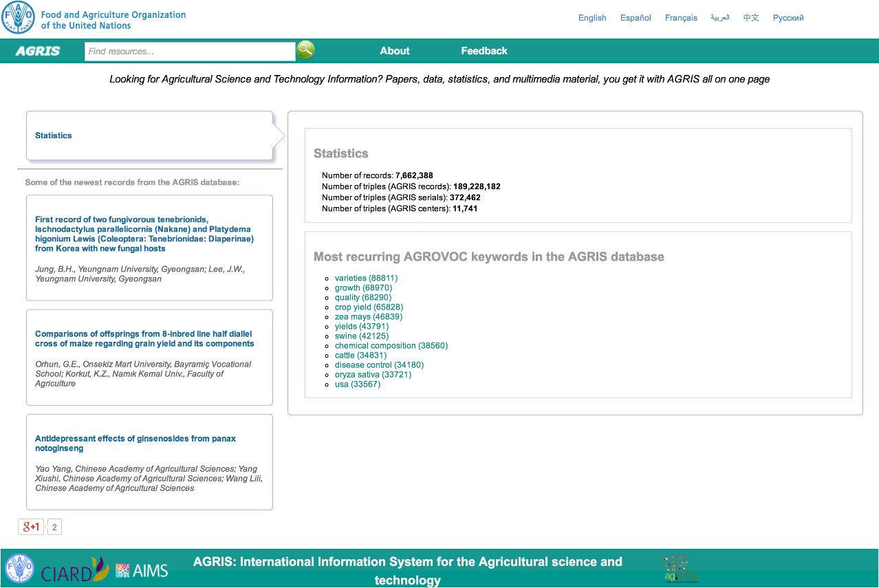Click the disease control (34180) keyword

pos(379,365)
